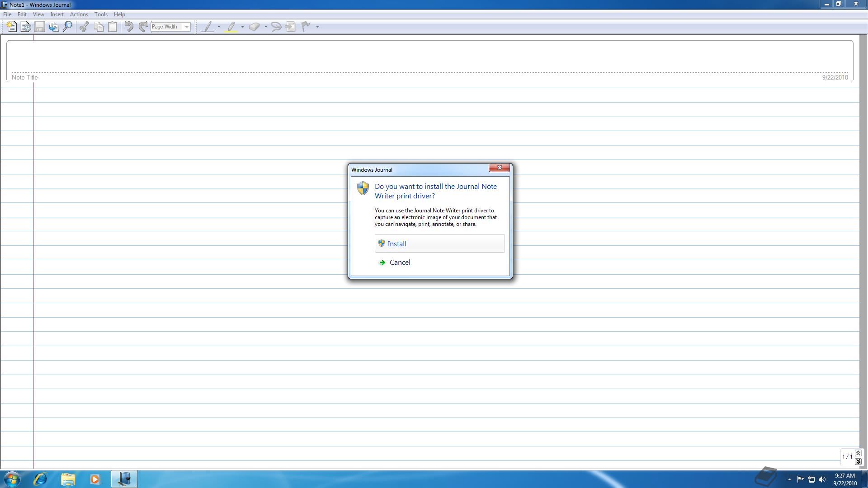The width and height of the screenshot is (868, 488).
Task: Select the Lasso selection tool
Action: point(276,27)
